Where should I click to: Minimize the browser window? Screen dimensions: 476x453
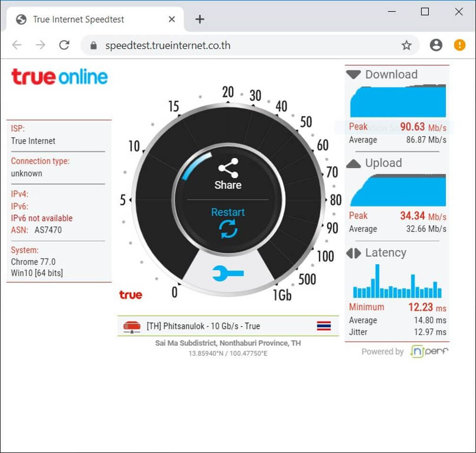tap(392, 12)
